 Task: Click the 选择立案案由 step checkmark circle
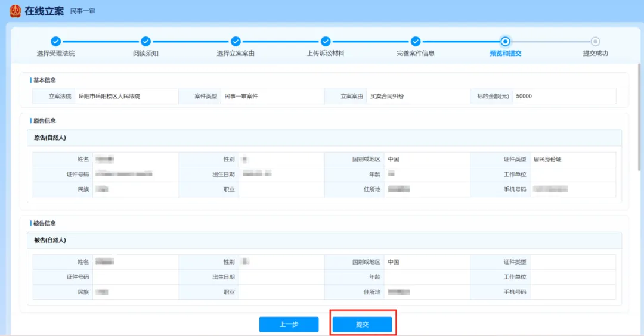click(236, 42)
